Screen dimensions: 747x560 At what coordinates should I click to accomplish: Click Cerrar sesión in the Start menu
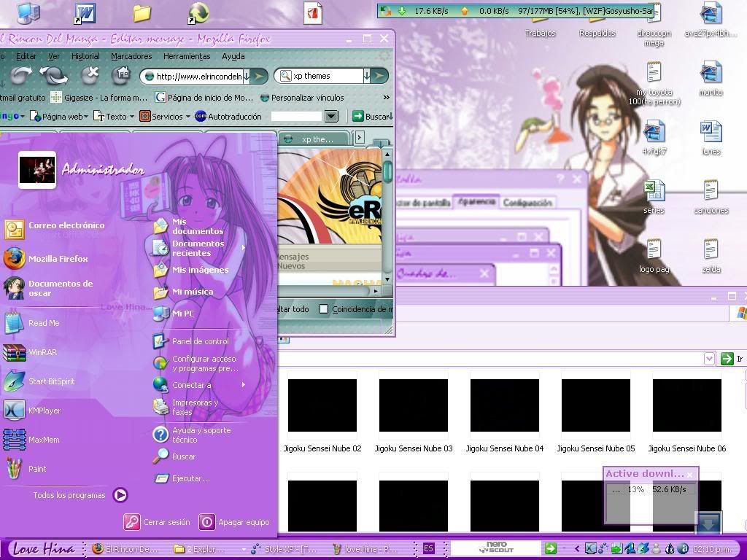click(157, 522)
